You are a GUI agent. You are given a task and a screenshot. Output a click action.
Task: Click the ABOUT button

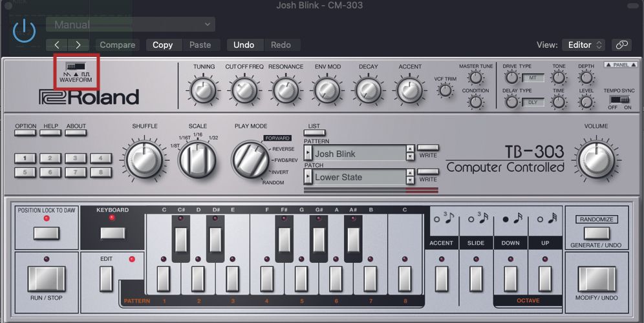point(76,132)
